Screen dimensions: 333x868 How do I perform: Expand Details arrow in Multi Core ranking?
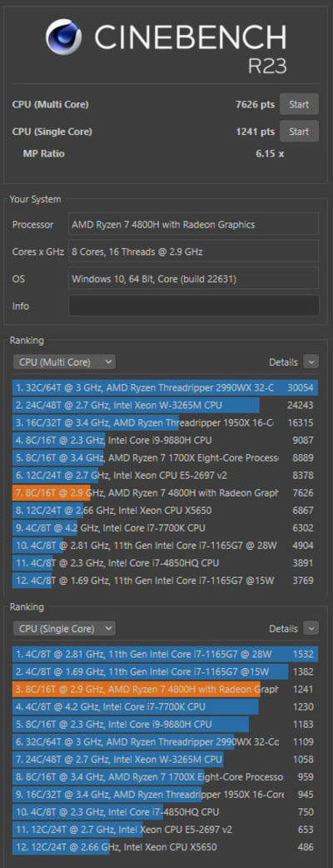click(x=311, y=362)
